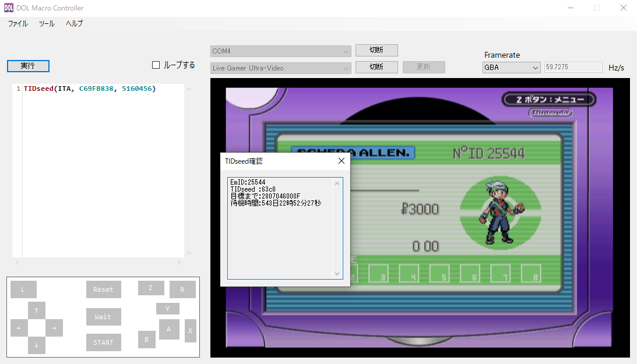Close the TIDseed確認 dialog
637x364 pixels.
click(x=342, y=161)
